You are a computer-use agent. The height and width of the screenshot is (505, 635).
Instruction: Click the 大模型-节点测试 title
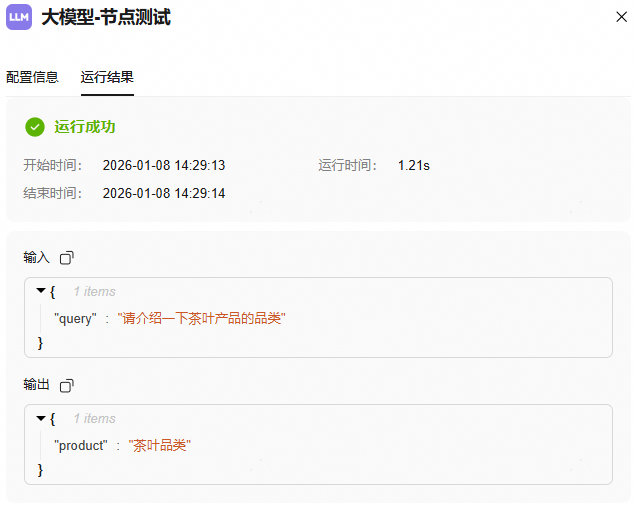pos(106,17)
